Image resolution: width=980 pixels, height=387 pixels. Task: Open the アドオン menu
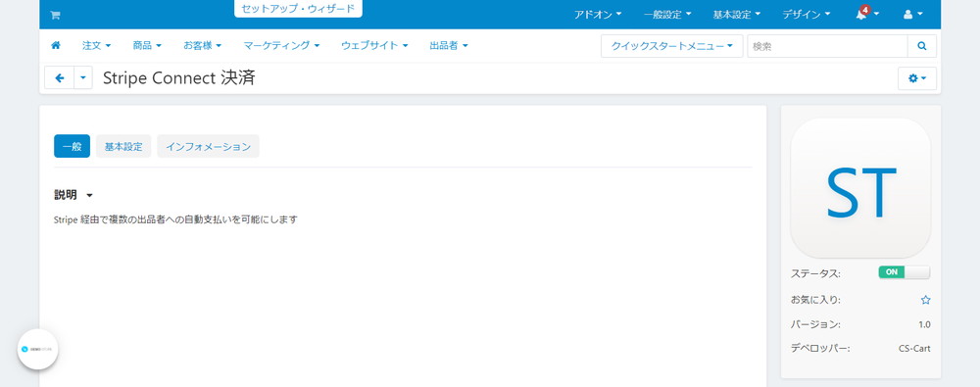click(x=598, y=15)
